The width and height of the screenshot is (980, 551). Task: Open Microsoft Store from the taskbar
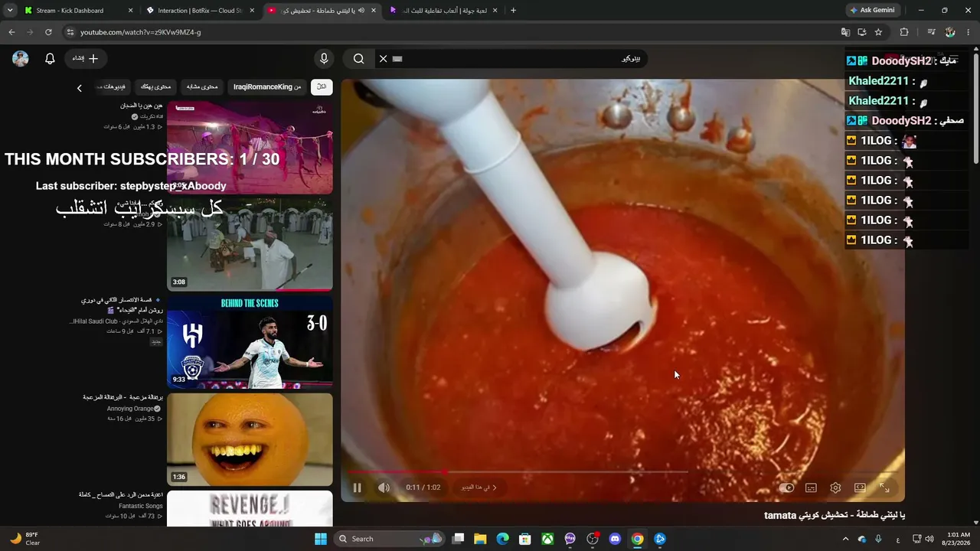(525, 539)
